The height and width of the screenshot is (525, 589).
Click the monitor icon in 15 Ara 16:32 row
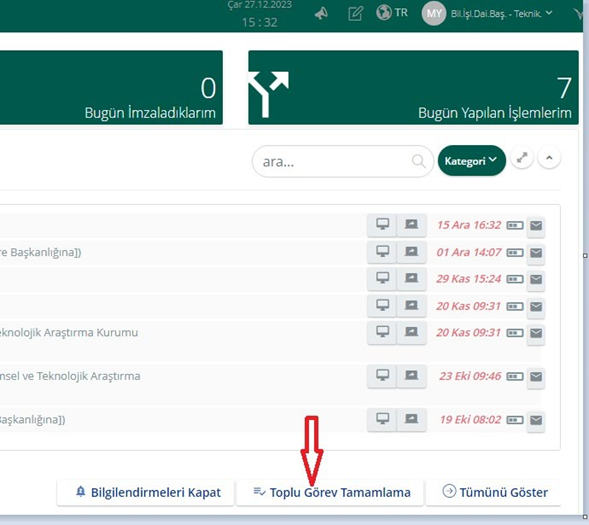point(382,225)
